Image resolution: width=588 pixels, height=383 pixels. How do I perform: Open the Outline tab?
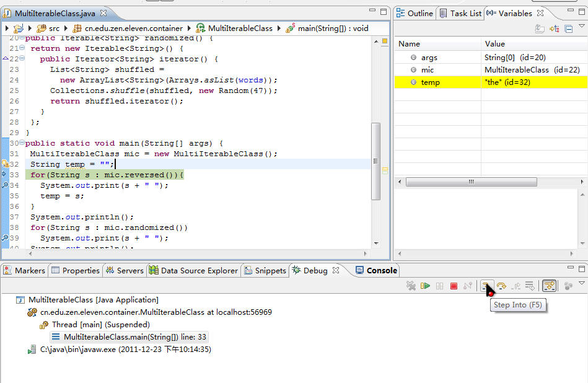415,13
